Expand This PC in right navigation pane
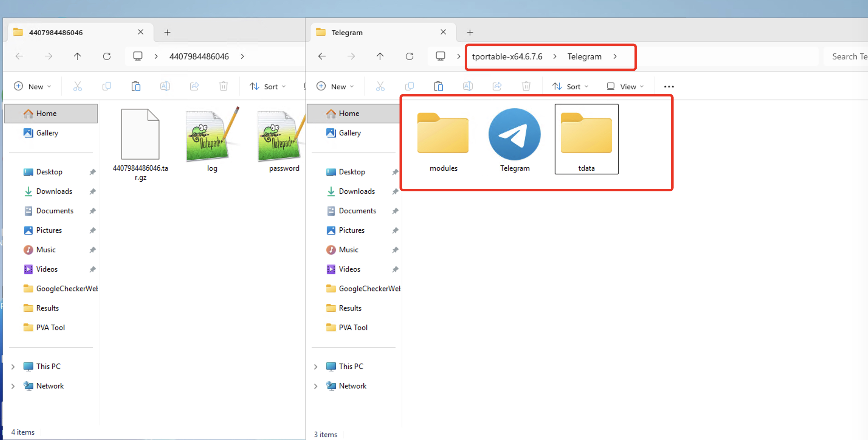 click(x=316, y=366)
